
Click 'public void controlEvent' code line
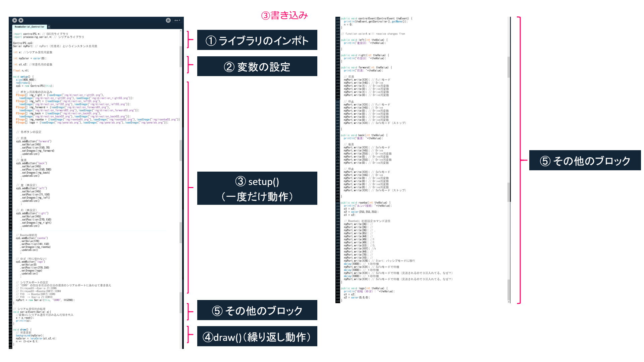coord(376,18)
